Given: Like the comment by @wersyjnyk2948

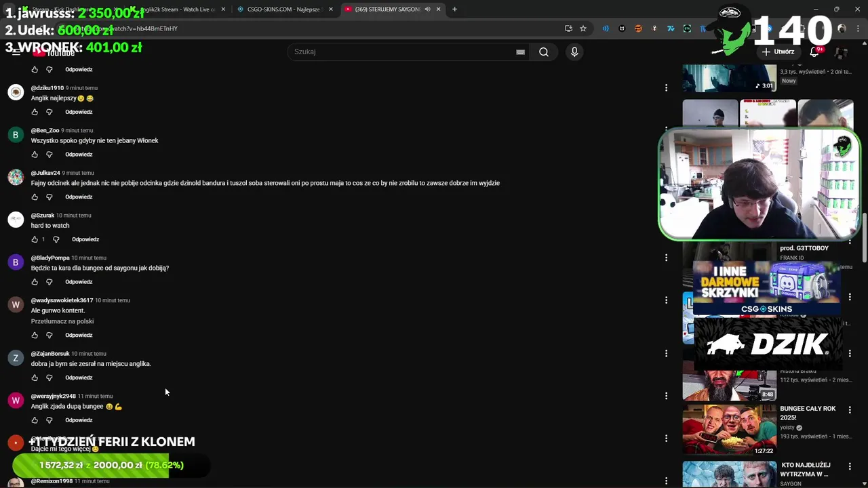Looking at the screenshot, I should pos(35,420).
